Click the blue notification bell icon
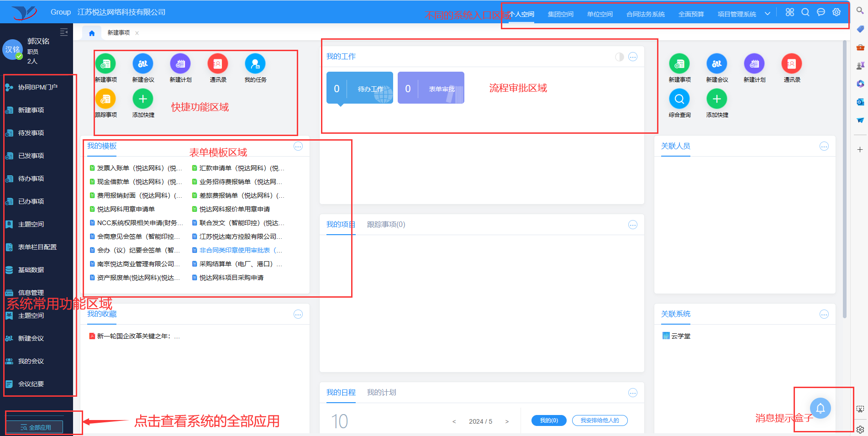 pos(820,408)
